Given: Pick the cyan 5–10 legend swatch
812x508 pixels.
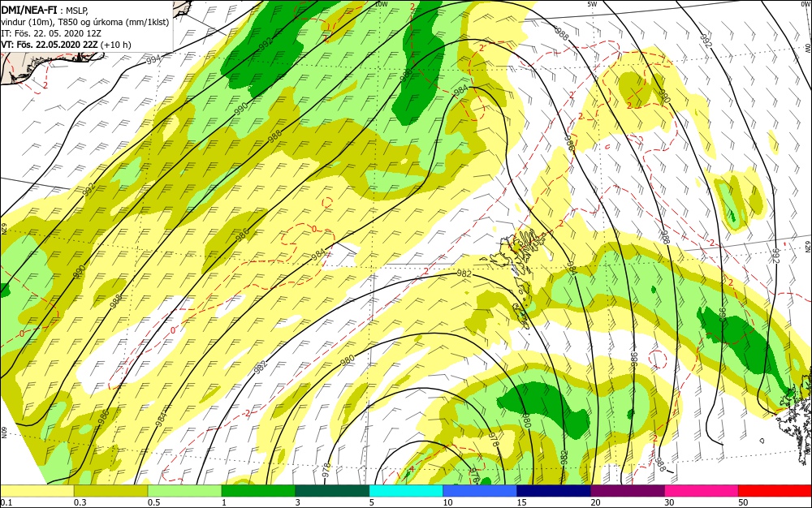Looking at the screenshot, I should (406, 491).
